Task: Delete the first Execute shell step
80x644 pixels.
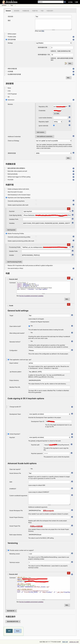Action: point(69,278)
